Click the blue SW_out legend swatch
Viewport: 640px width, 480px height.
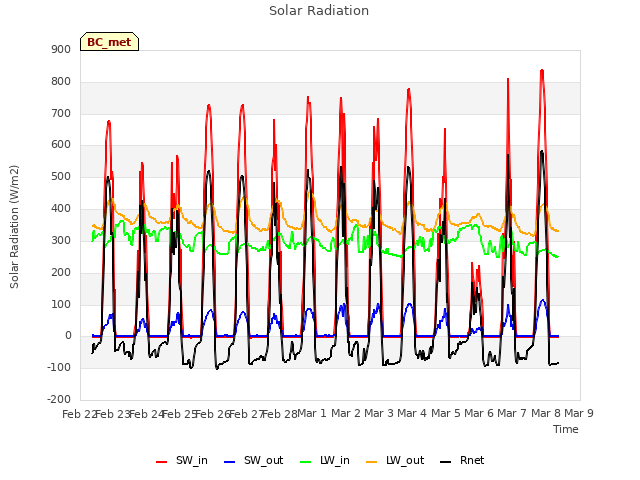(x=230, y=462)
